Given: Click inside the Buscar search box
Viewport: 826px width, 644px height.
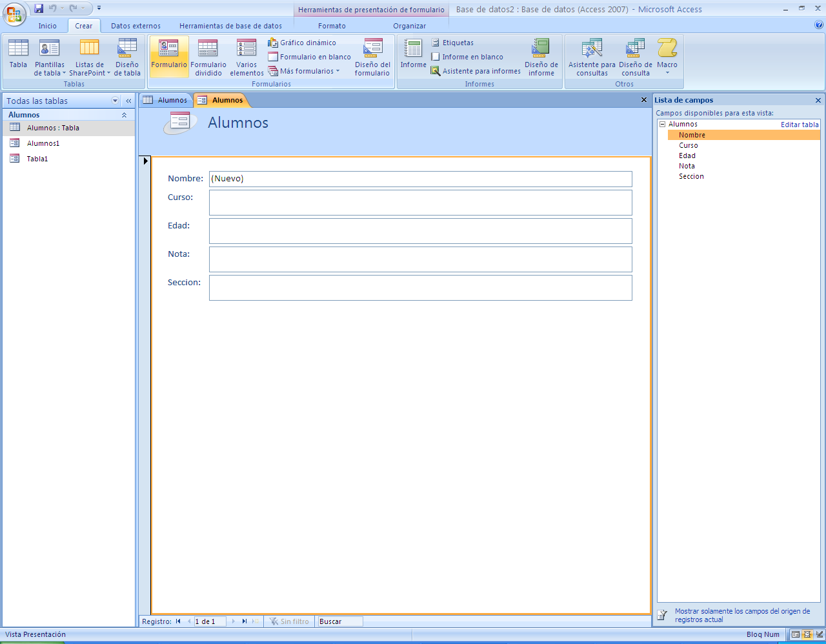Looking at the screenshot, I should point(339,621).
